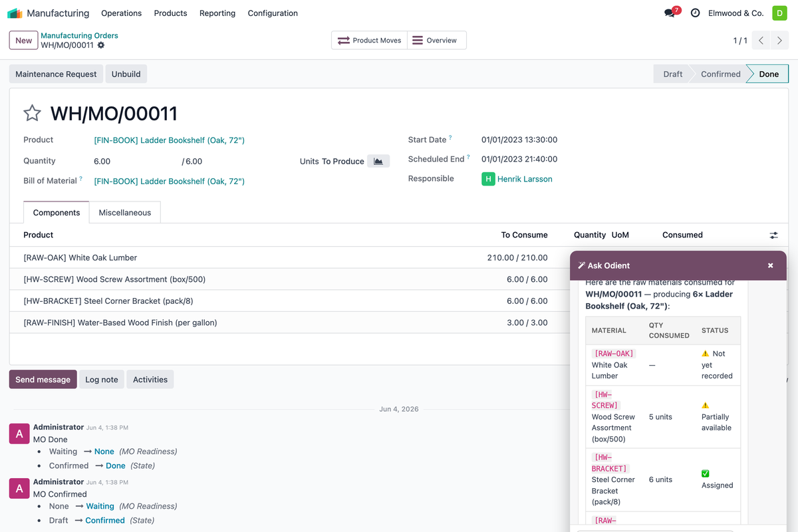
Task: Click the Scheduled End value 01/01/2023 21:40:00
Action: click(519, 159)
